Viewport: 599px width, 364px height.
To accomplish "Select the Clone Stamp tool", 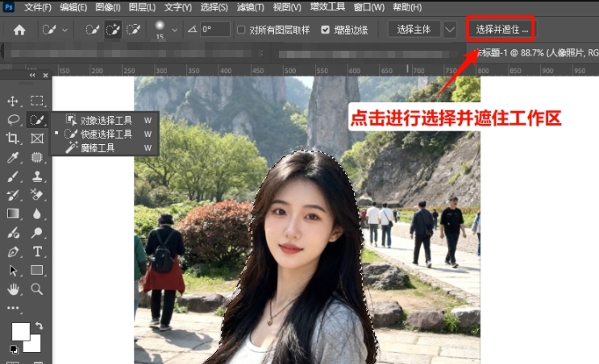I will click(36, 176).
